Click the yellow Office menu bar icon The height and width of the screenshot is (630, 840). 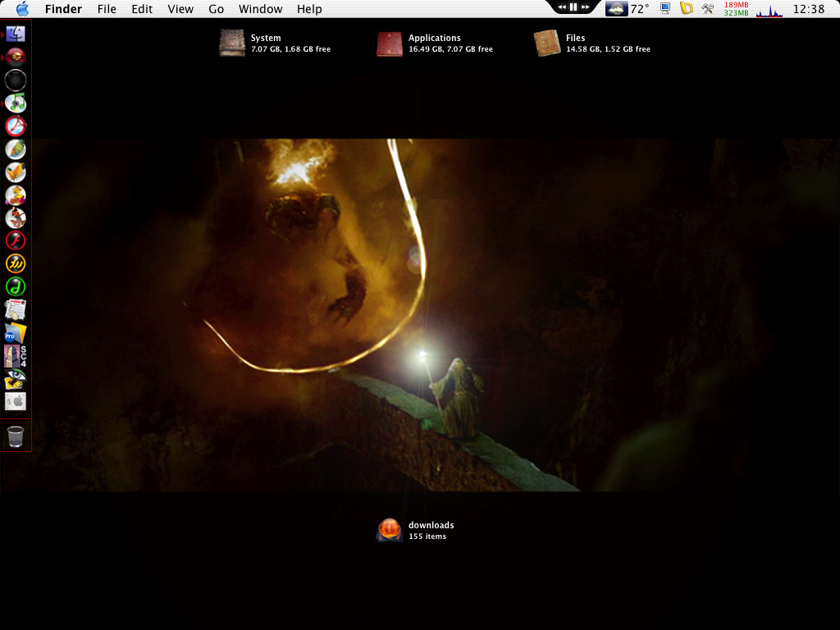click(687, 8)
